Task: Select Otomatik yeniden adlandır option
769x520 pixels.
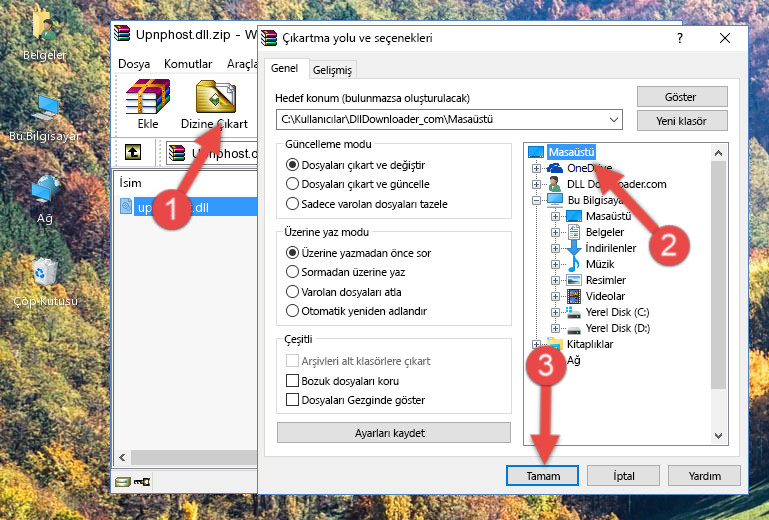Action: point(292,311)
